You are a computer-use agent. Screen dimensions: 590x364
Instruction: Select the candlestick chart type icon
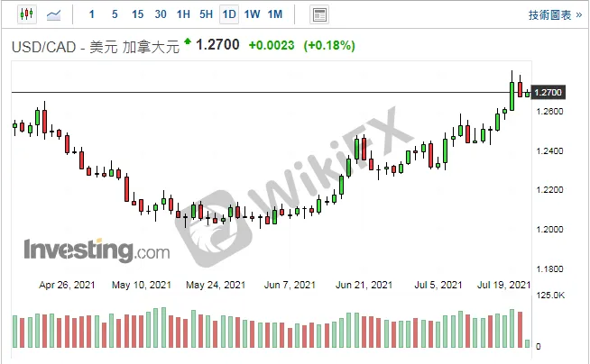pyautogui.click(x=27, y=14)
